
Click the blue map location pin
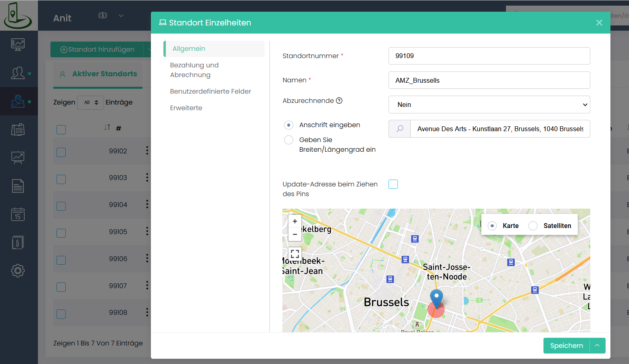[x=436, y=298]
